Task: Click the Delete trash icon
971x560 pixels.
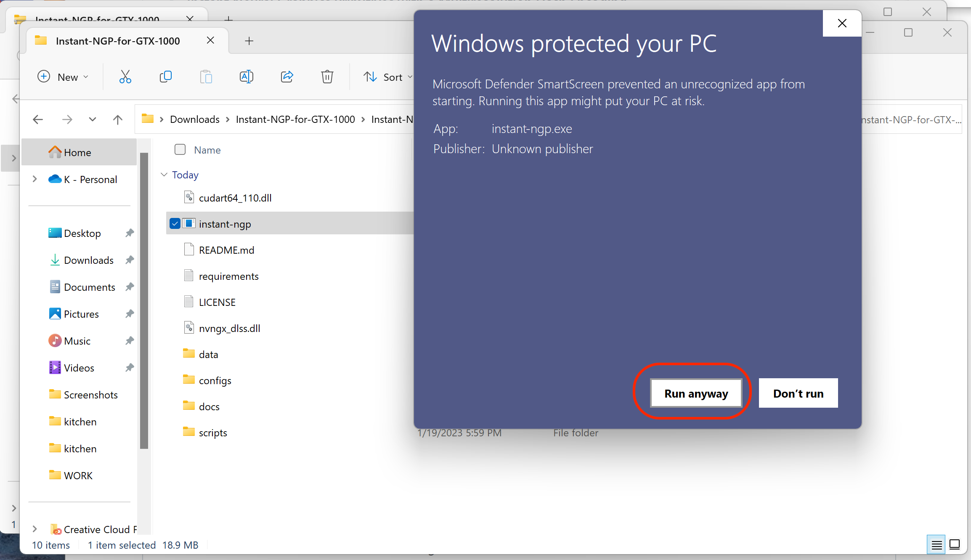Action: [x=327, y=77]
